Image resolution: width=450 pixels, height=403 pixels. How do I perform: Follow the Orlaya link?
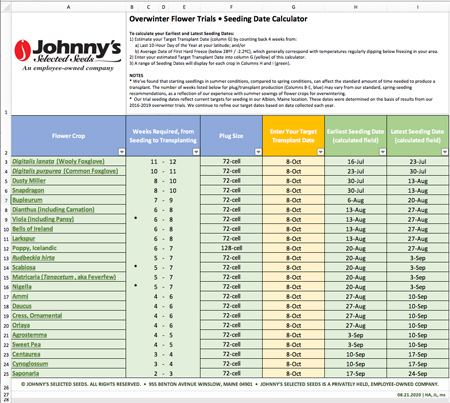[x=21, y=326]
